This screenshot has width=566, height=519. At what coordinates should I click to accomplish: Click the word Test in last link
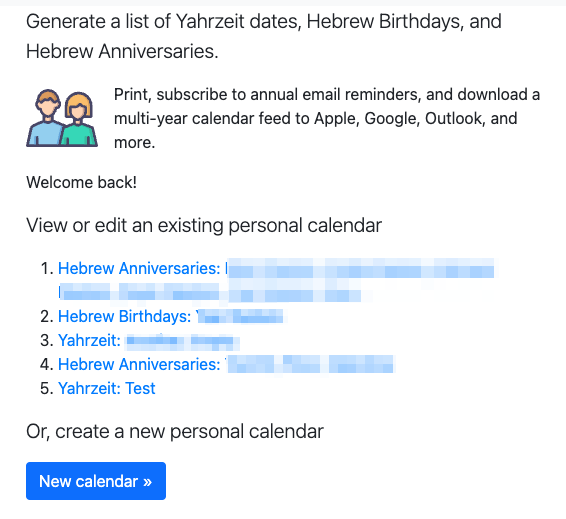tap(140, 389)
